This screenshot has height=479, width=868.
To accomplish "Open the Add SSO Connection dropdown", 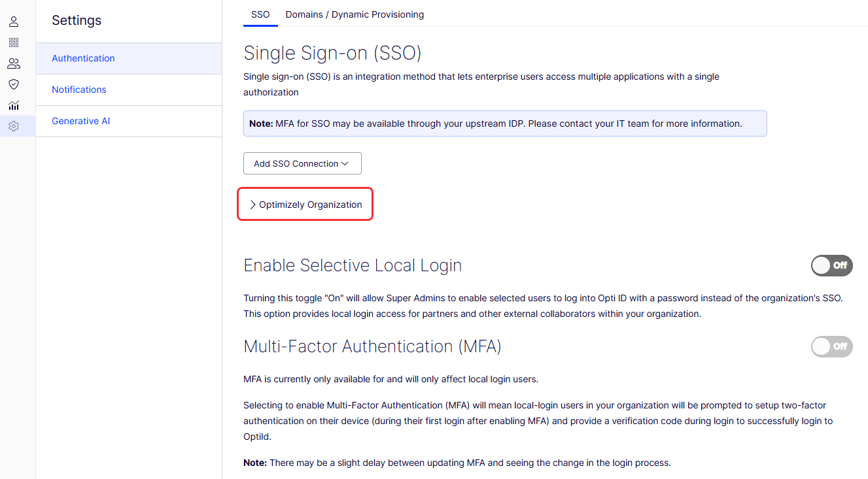I will click(x=302, y=163).
